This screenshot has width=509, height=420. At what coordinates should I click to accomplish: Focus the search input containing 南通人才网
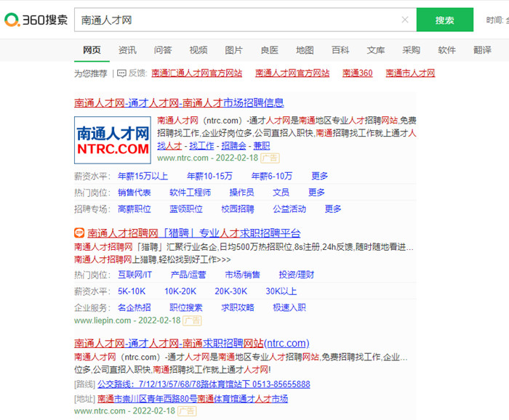click(x=245, y=20)
